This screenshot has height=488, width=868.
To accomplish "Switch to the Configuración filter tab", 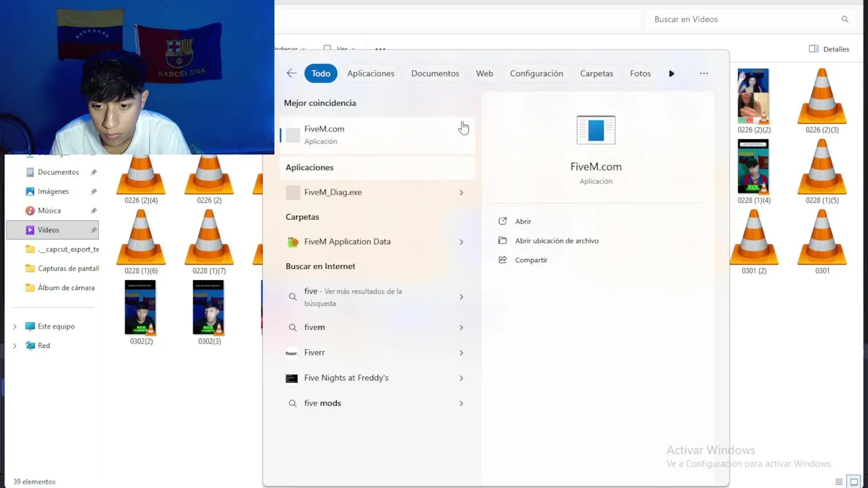I will (x=536, y=73).
